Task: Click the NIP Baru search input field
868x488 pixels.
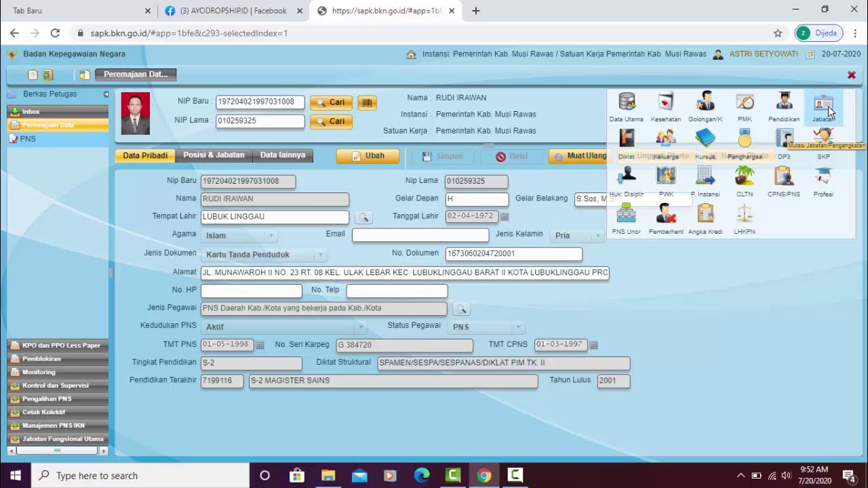Action: pos(260,102)
